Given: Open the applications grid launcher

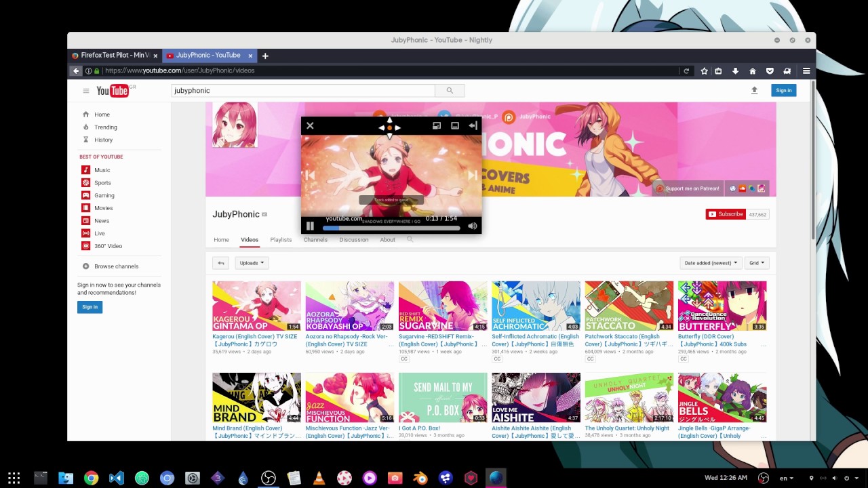Looking at the screenshot, I should pos(14,478).
